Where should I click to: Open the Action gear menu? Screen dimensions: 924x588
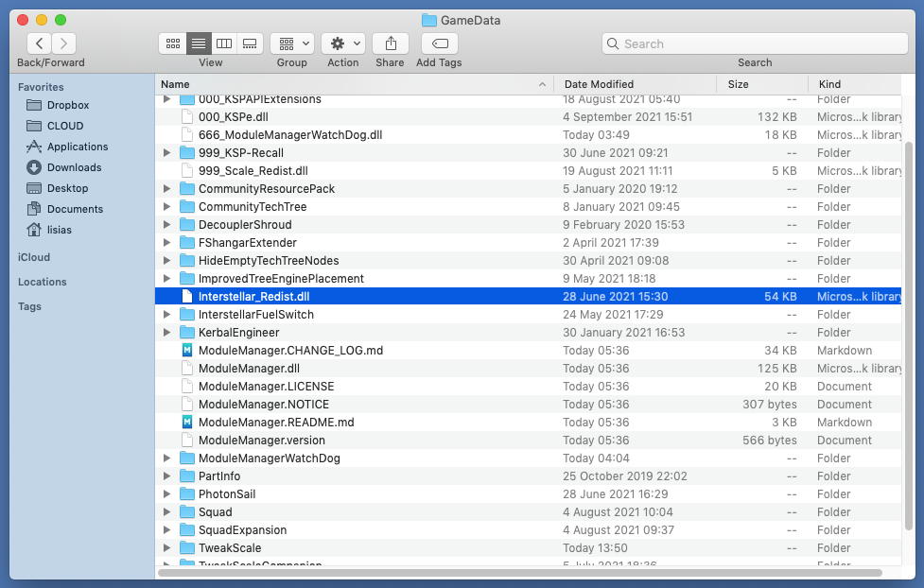click(x=343, y=43)
